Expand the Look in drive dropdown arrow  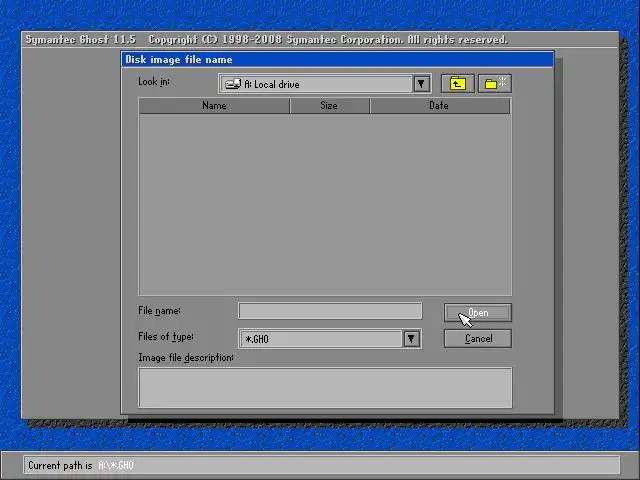point(421,84)
